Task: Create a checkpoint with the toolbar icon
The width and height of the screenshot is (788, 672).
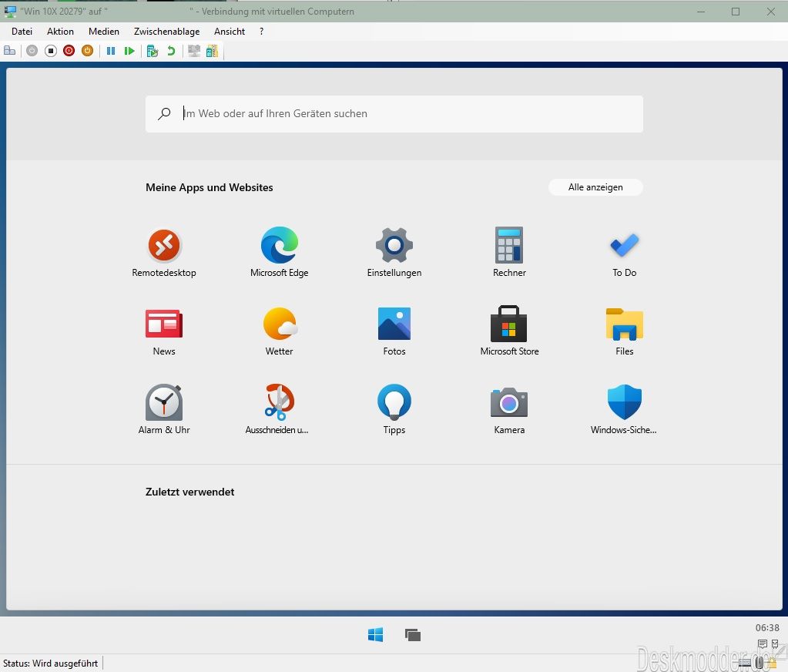Action: 153,51
